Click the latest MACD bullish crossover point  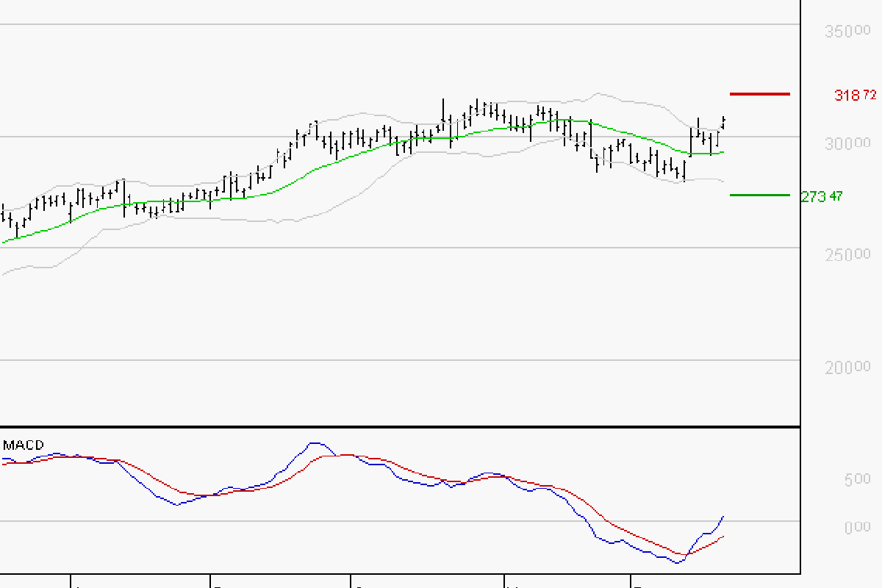coord(686,554)
